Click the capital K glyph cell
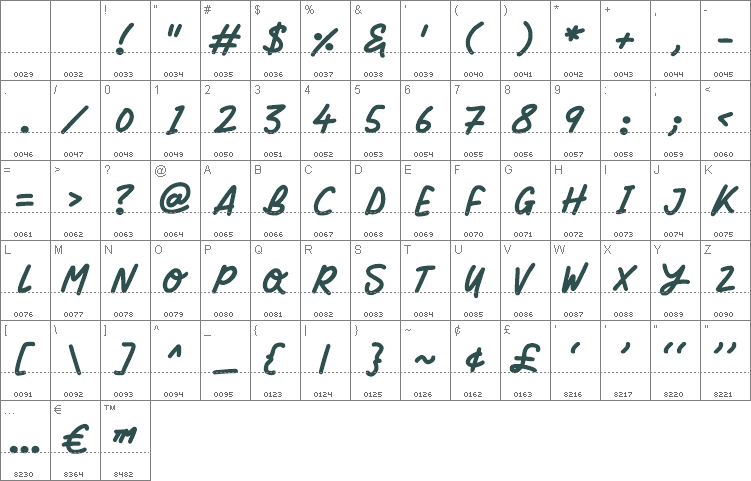This screenshot has height=481, width=751. 726,200
